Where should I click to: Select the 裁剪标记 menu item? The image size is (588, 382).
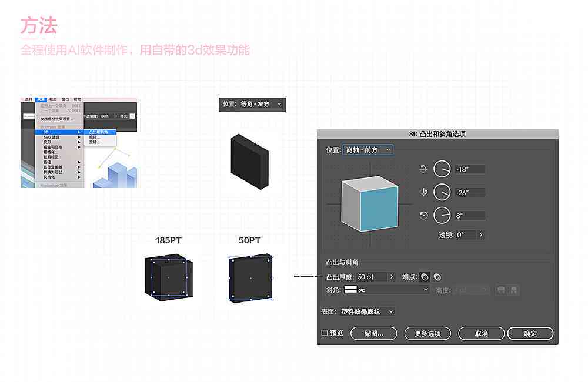(59, 157)
